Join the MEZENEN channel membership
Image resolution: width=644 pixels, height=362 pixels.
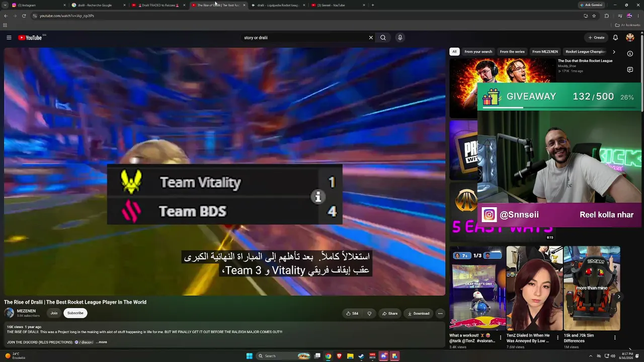click(54, 313)
